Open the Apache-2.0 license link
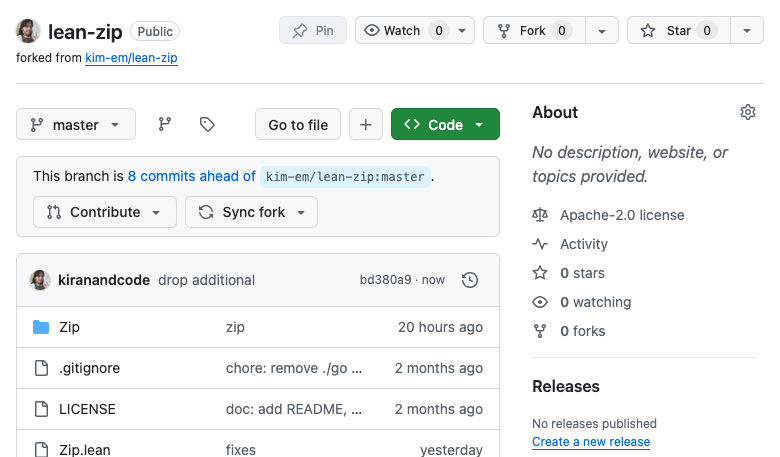This screenshot has width=780, height=457. point(622,215)
